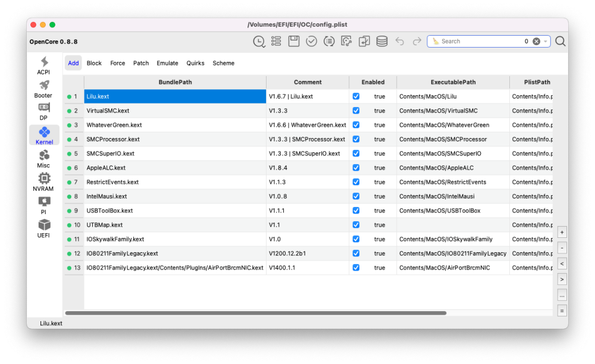The width and height of the screenshot is (595, 364).
Task: Toggle Enabled checkbox for IOSkywalkFamily.kext
Action: (x=356, y=239)
